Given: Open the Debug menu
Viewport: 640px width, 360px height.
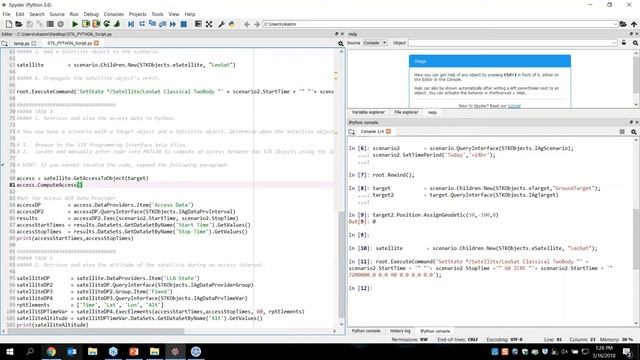Looking at the screenshot, I should point(91,14).
